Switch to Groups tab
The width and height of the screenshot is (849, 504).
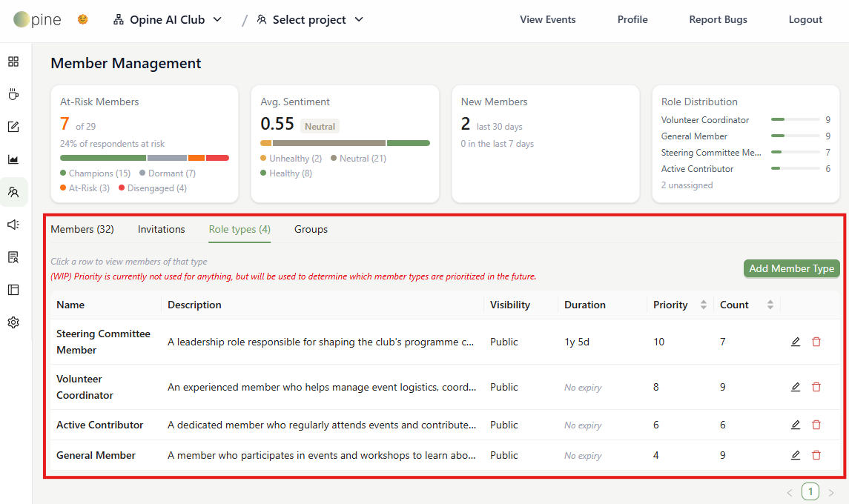click(311, 230)
